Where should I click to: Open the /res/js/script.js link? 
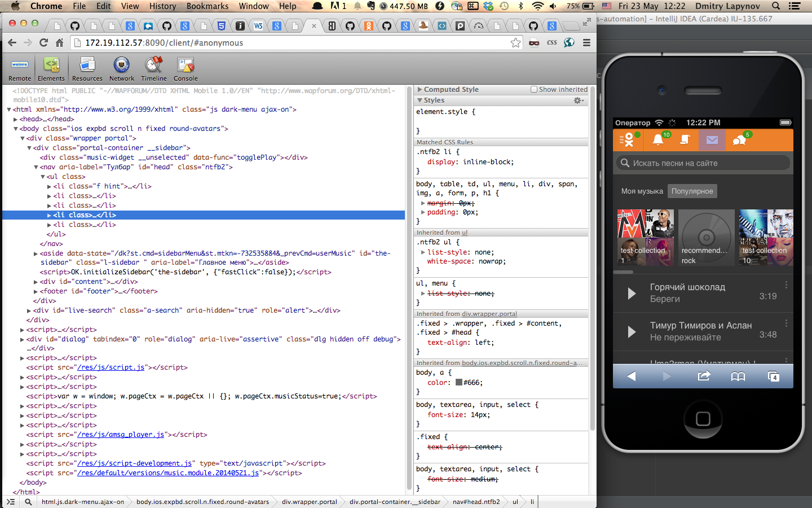pos(111,367)
